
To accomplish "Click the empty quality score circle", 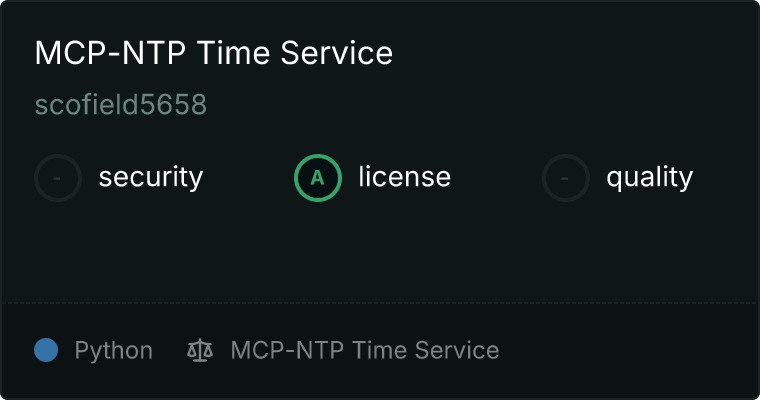I will click(x=566, y=178).
